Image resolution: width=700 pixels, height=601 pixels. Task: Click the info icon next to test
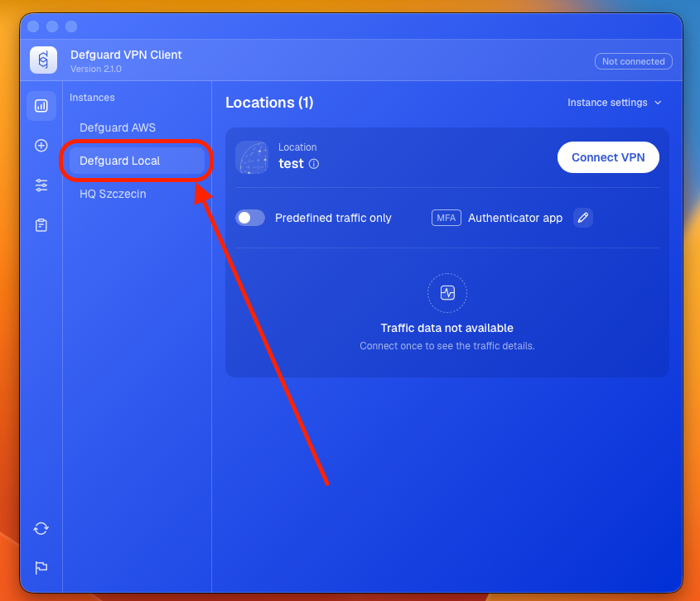click(314, 164)
